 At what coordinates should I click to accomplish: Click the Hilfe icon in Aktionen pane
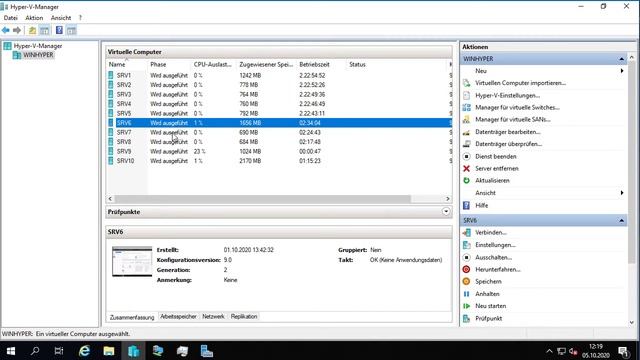click(467, 205)
